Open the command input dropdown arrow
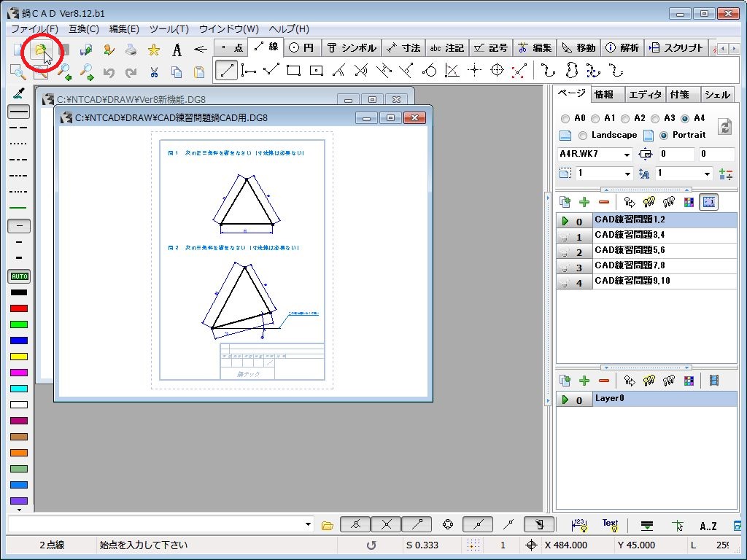The image size is (747, 560). (x=309, y=525)
